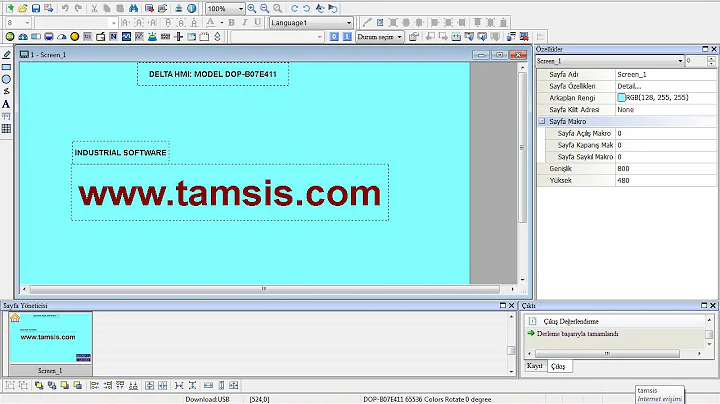Viewport: 720px width, 404px height.
Task: Open the font size 8 dropdown
Action: tap(27, 22)
